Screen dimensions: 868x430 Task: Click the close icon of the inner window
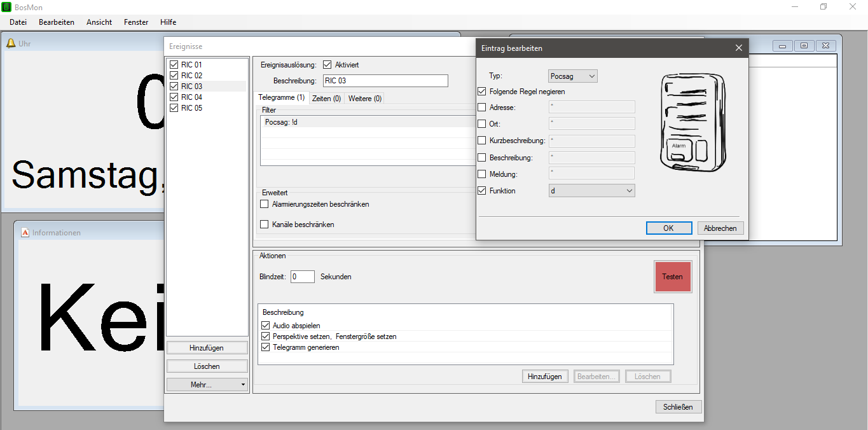coord(825,45)
